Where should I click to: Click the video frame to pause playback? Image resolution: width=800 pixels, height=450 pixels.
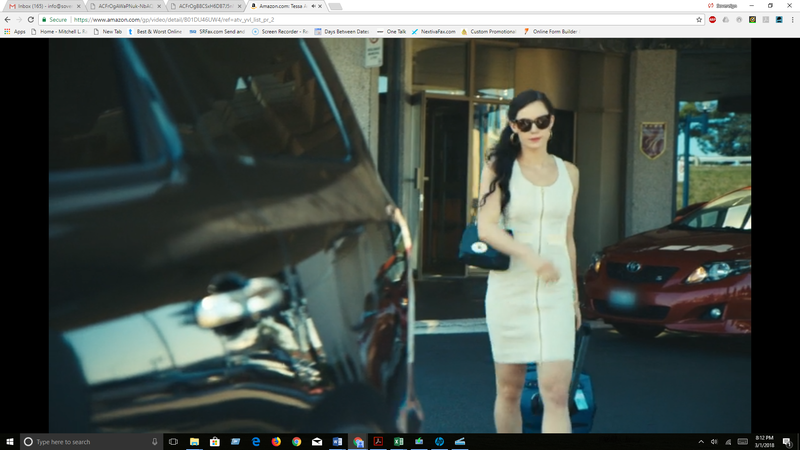[400, 236]
